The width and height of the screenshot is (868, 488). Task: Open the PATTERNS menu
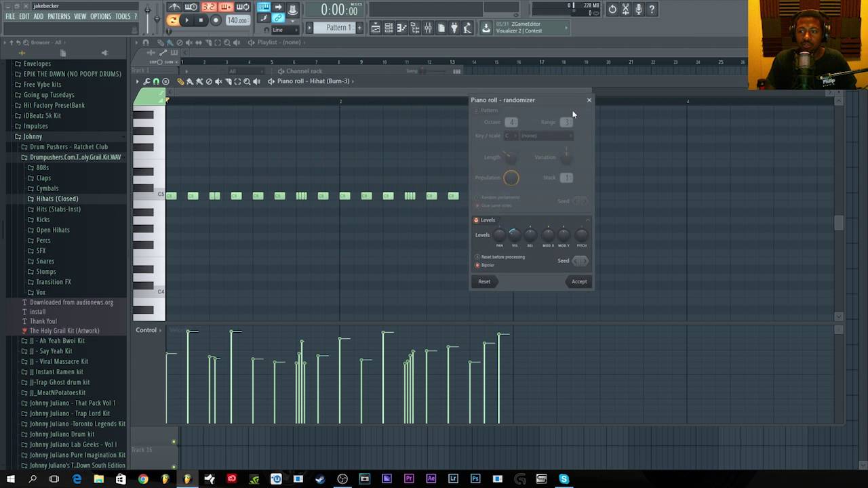coord(59,16)
